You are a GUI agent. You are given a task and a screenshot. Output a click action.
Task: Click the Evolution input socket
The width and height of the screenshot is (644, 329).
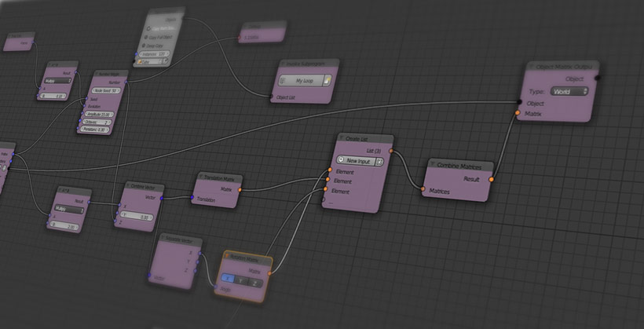(x=83, y=106)
